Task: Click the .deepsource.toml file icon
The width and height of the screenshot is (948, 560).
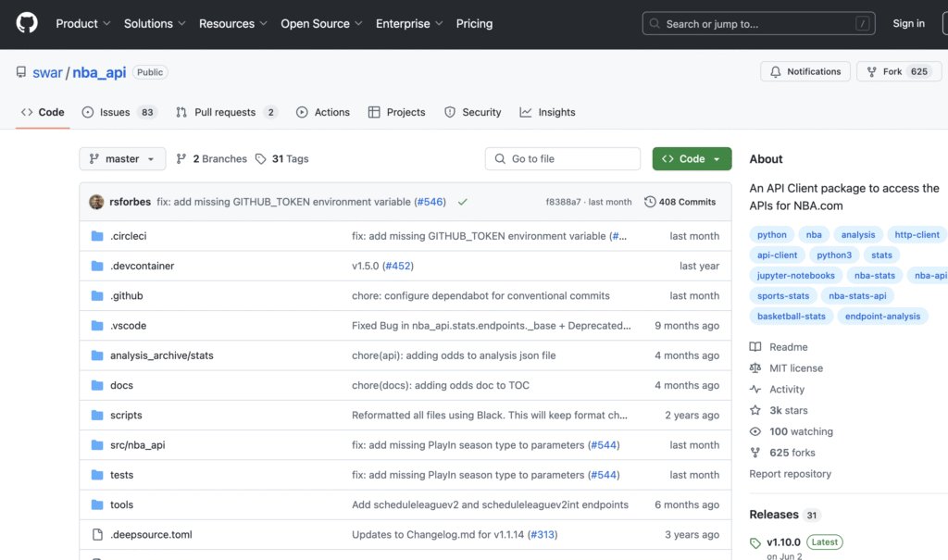Action: 96,535
